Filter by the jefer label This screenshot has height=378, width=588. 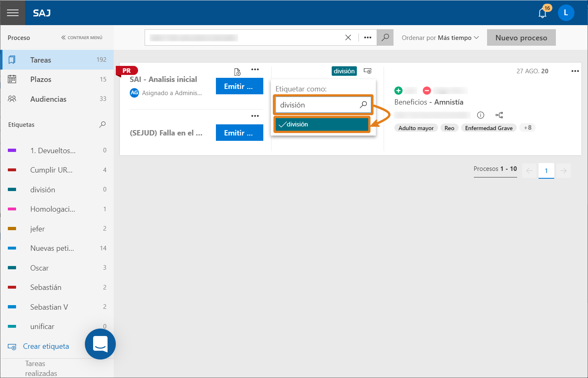(57, 229)
